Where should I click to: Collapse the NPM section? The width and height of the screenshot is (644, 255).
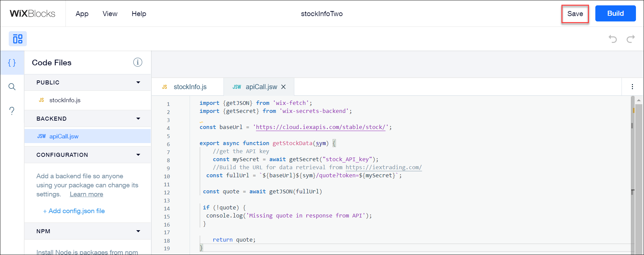(138, 231)
